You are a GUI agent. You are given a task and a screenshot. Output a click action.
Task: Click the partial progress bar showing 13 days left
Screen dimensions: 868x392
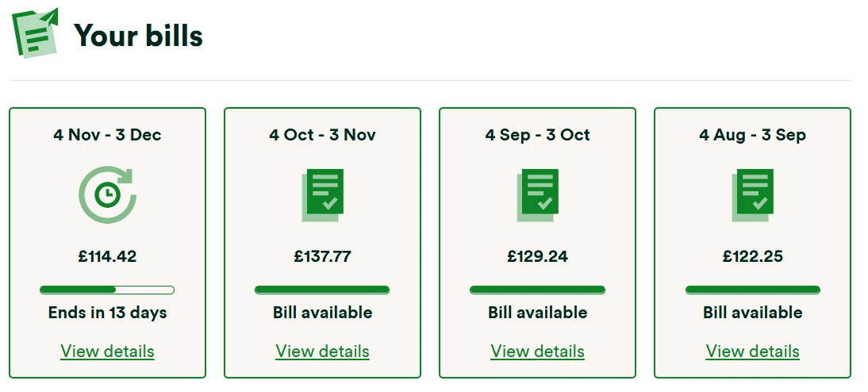tap(107, 290)
